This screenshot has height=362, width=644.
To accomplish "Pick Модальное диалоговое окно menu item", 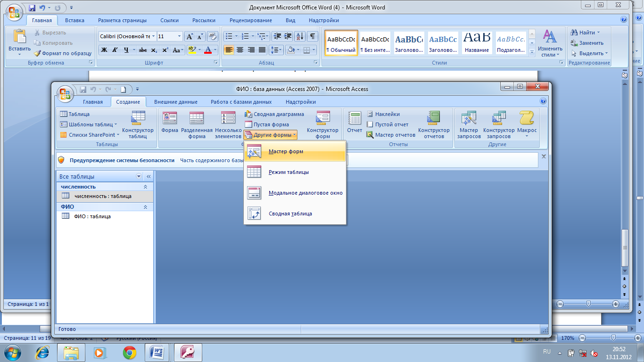I will pos(295,193).
